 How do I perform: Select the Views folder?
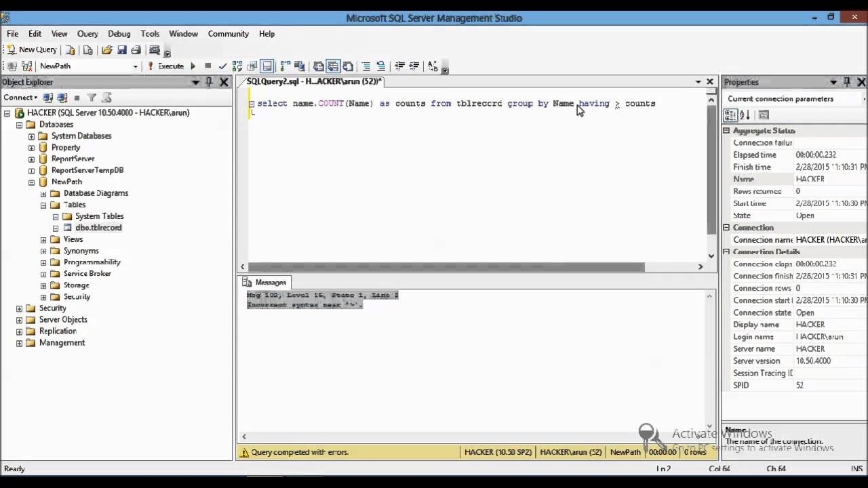click(73, 239)
